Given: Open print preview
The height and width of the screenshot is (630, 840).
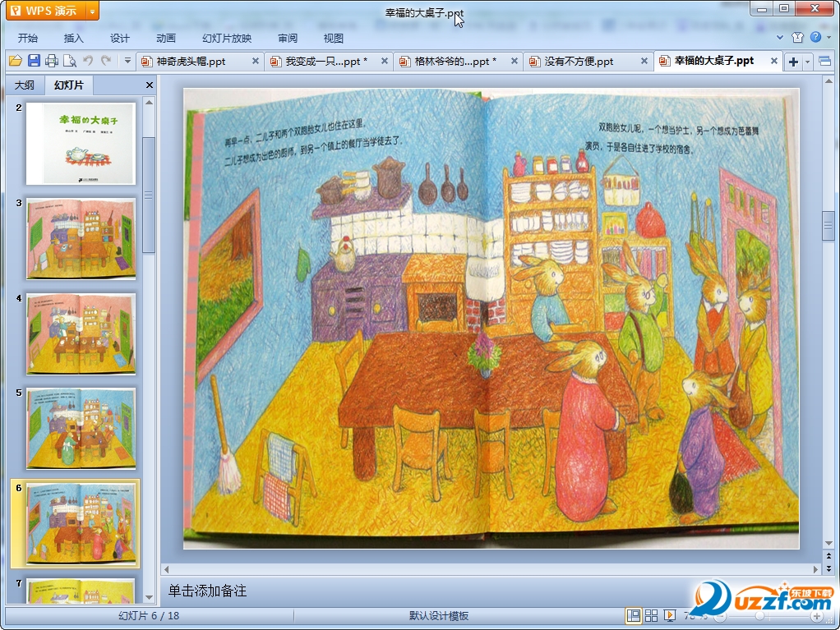Looking at the screenshot, I should [70, 61].
